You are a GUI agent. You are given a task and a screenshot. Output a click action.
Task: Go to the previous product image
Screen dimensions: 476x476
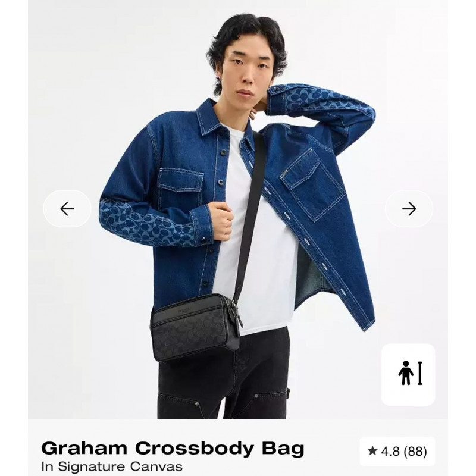[x=67, y=209]
